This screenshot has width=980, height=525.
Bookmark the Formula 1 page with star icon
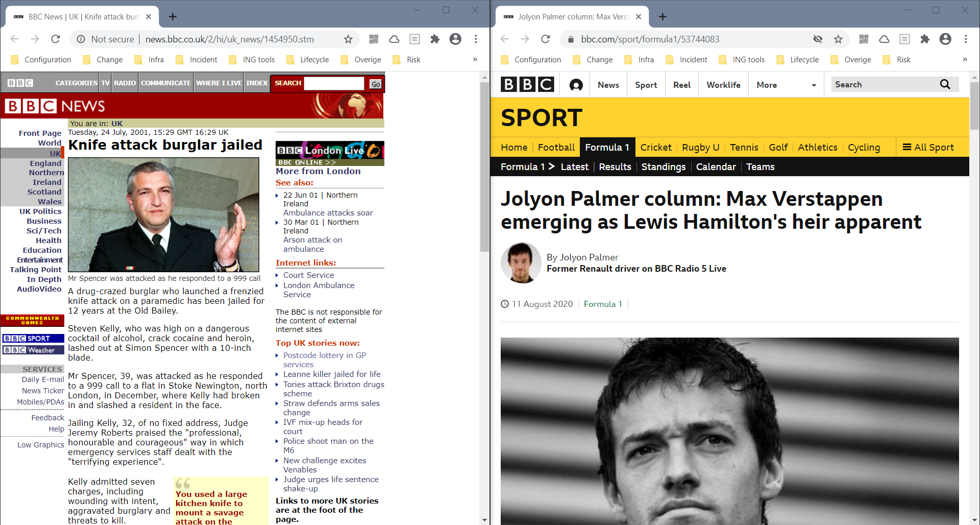point(838,39)
